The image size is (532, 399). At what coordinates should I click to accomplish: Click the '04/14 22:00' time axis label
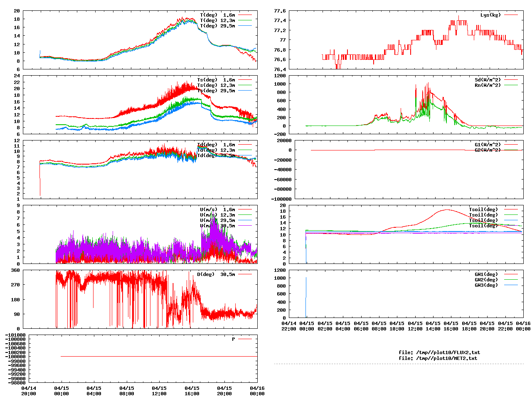(x=289, y=326)
